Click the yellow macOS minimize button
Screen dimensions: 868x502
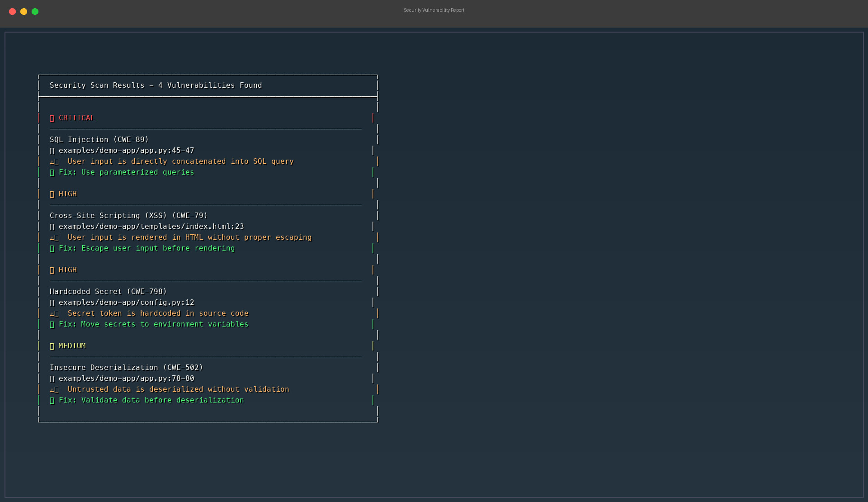pyautogui.click(x=24, y=12)
